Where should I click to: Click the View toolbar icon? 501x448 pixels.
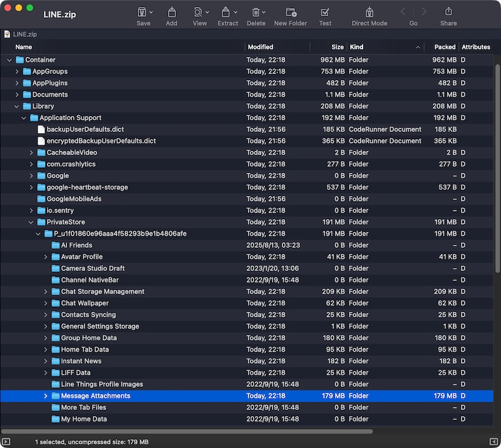click(198, 12)
